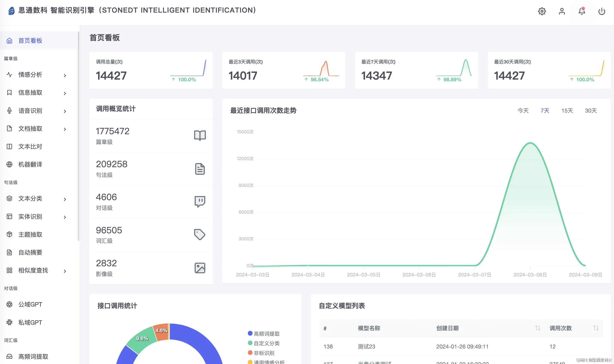Click the sidebar vertical scrollbar
This screenshot has height=364, width=614.
point(78,136)
